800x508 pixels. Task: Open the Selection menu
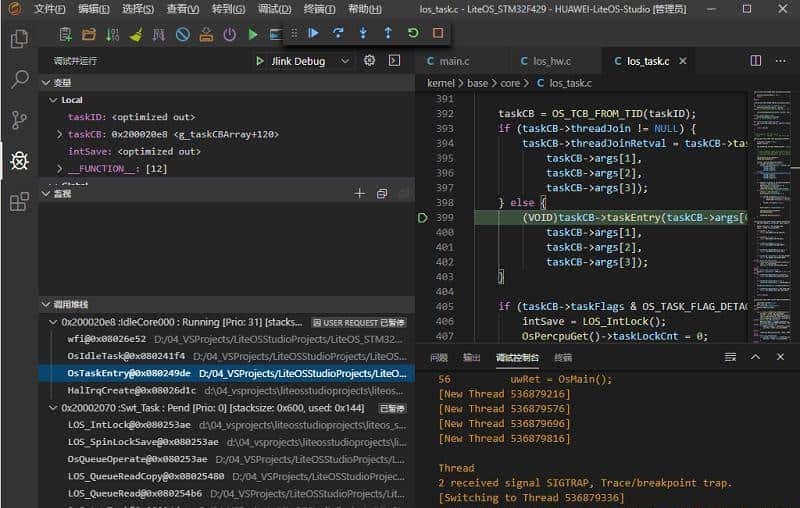click(x=138, y=9)
